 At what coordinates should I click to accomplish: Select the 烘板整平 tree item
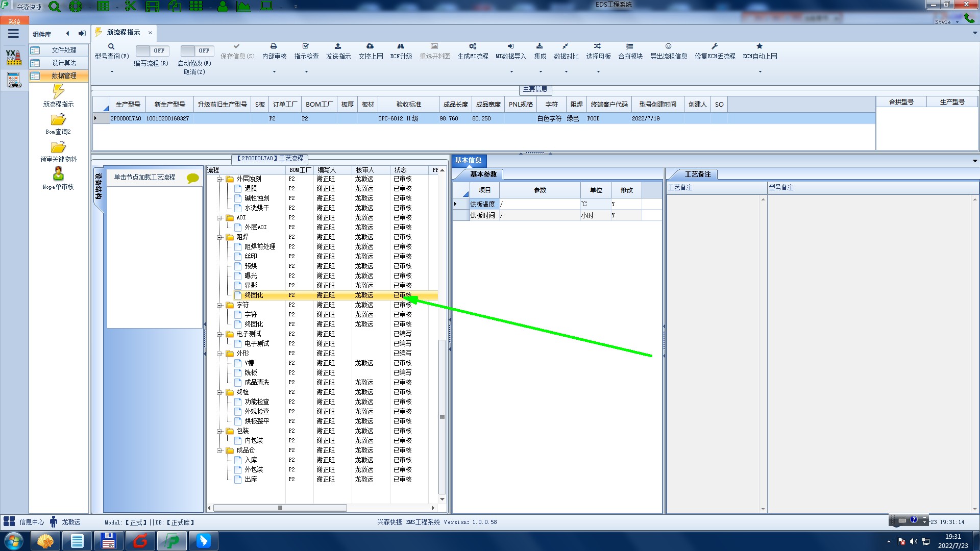pos(256,421)
